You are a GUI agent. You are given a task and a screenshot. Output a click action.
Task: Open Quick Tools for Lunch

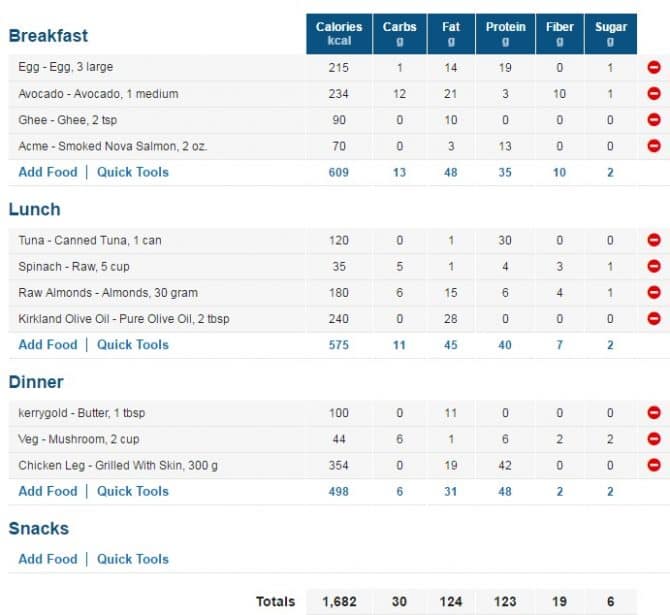click(x=133, y=344)
